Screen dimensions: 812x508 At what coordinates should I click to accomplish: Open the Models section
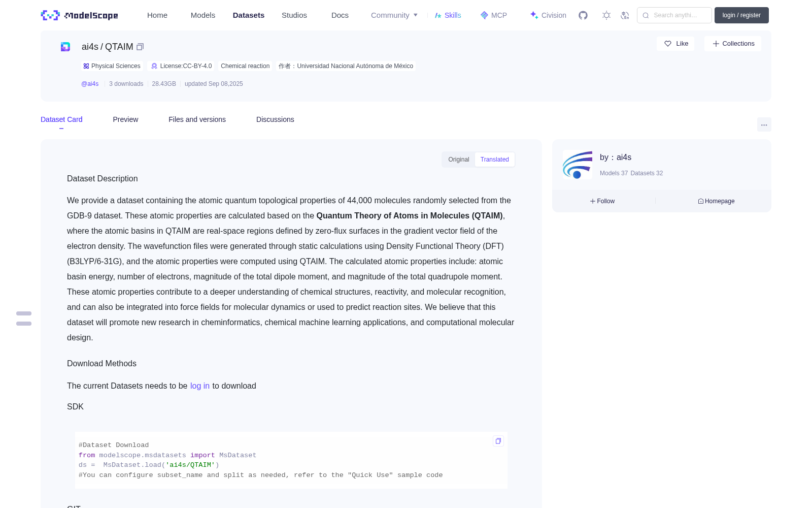point(203,15)
